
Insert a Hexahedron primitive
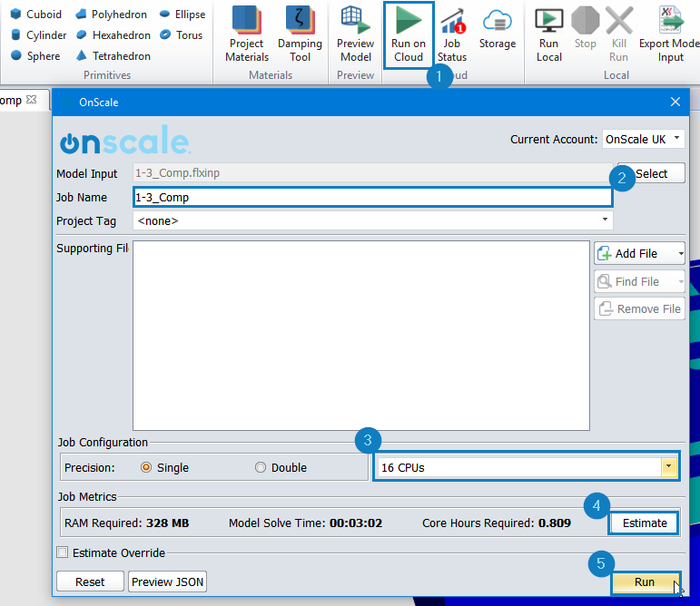(x=113, y=34)
